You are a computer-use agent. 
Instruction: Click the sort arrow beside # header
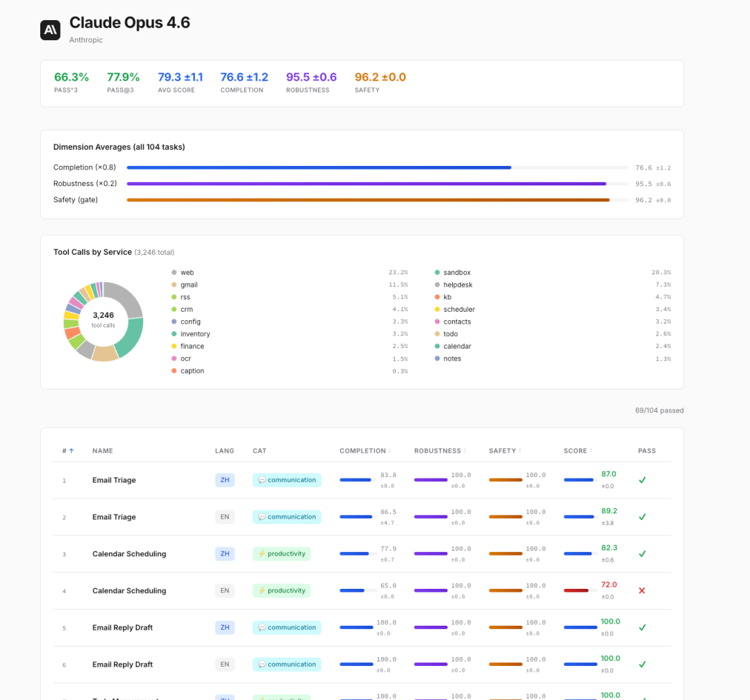(71, 451)
